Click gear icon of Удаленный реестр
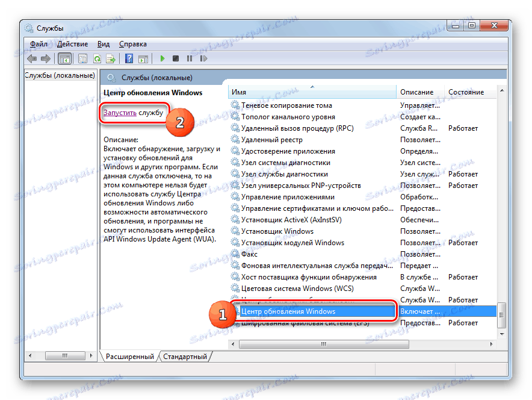 point(235,139)
